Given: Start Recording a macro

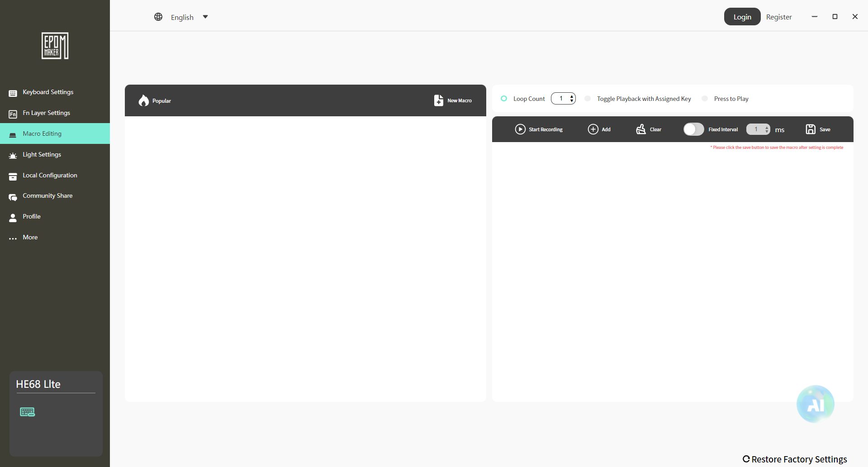Looking at the screenshot, I should click(546, 129).
